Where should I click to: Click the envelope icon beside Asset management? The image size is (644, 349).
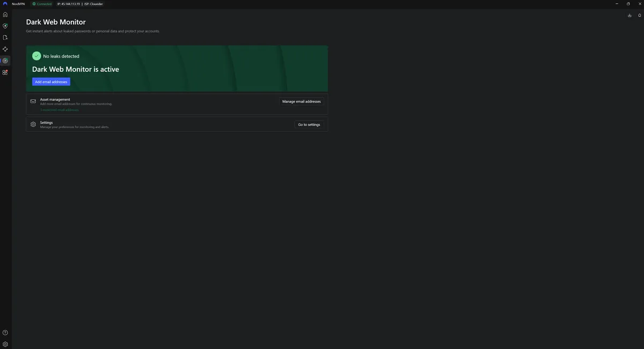pyautogui.click(x=33, y=101)
